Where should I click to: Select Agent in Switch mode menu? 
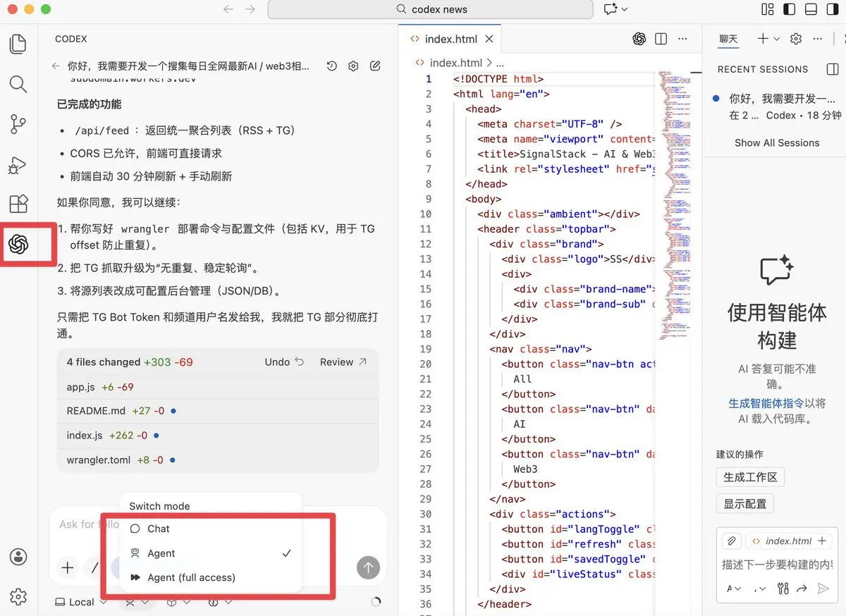211,553
